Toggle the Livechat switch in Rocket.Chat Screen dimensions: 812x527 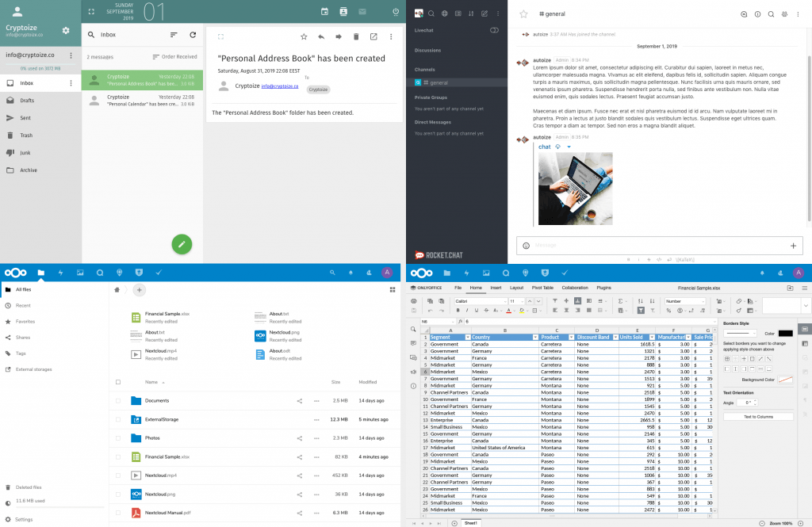pos(494,30)
